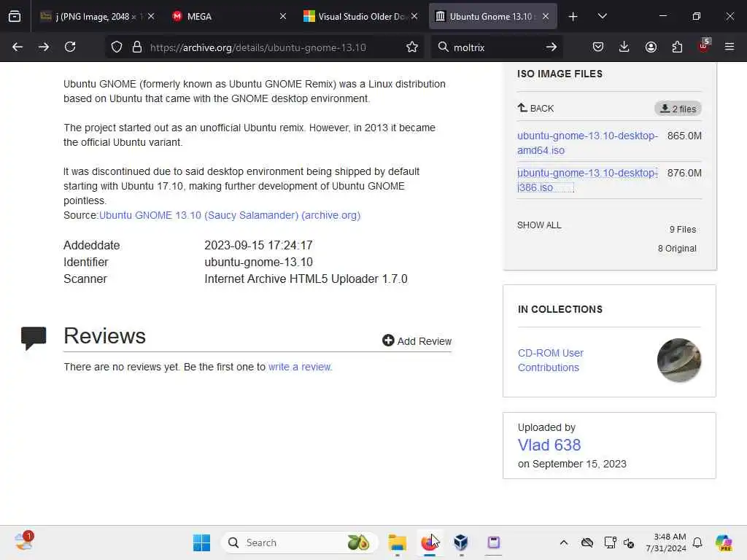Go BACK in ISO image files list
Viewport: 747px width, 560px height.
click(x=536, y=108)
